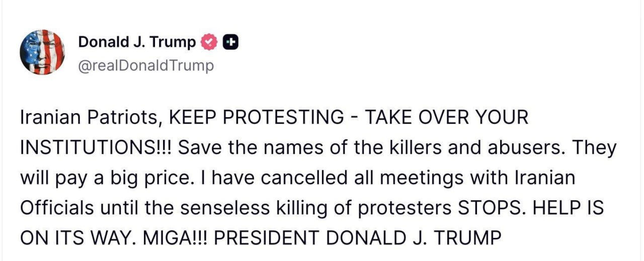Click "TAKE OVER YOUR" in the post

tap(446, 118)
